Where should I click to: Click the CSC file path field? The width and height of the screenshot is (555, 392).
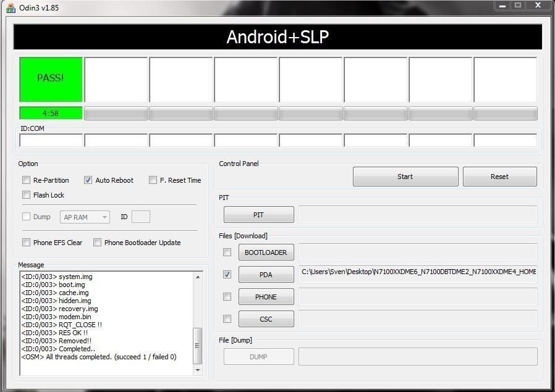tap(418, 319)
